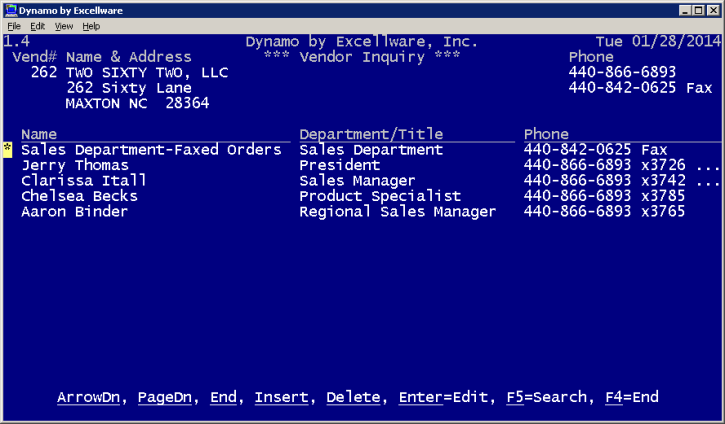The height and width of the screenshot is (424, 725).
Task: Click the version number 1.4
Action: pyautogui.click(x=17, y=42)
